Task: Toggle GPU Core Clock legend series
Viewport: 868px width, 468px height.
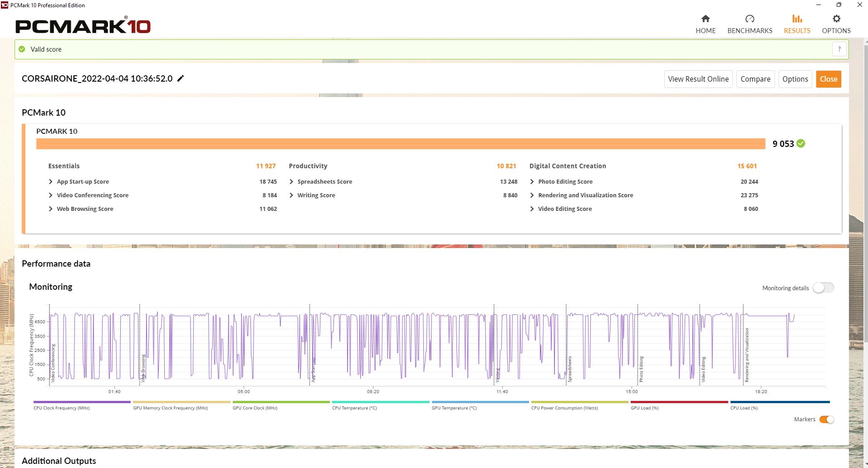Action: pyautogui.click(x=281, y=405)
